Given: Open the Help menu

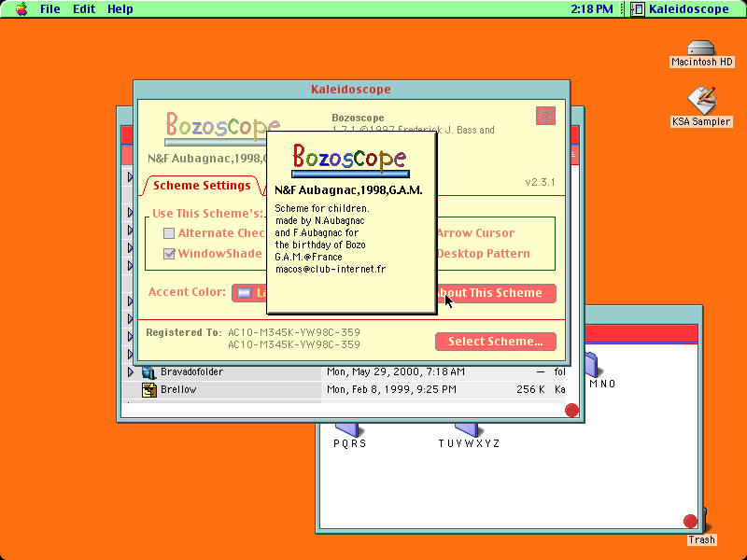Looking at the screenshot, I should click(x=120, y=9).
